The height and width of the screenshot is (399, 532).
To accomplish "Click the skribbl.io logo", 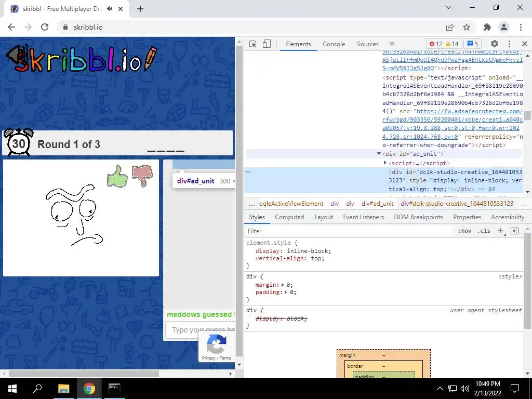I will (x=82, y=60).
